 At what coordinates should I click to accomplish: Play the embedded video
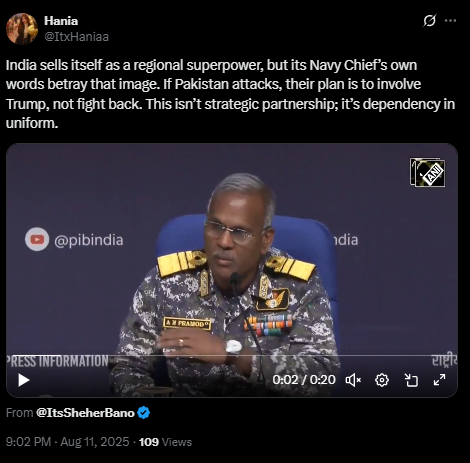(23, 380)
